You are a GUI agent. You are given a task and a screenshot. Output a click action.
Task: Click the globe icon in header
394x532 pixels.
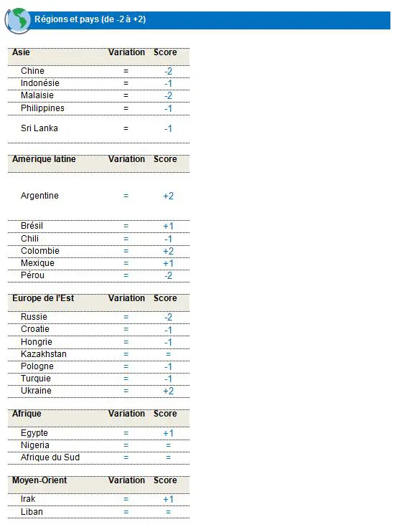point(17,21)
